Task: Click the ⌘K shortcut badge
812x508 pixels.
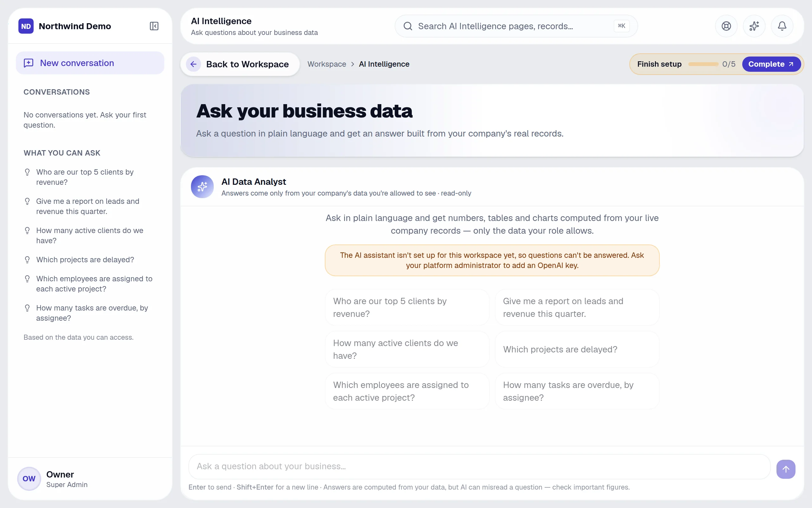Action: [621, 26]
